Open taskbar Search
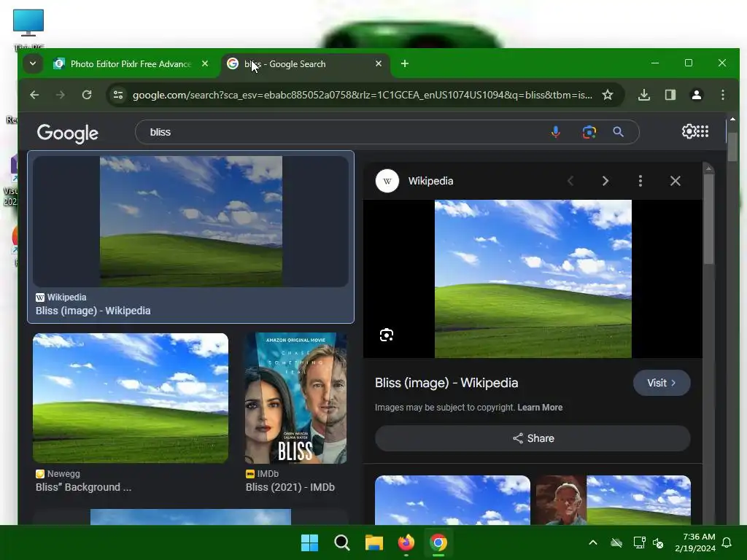 pos(342,542)
